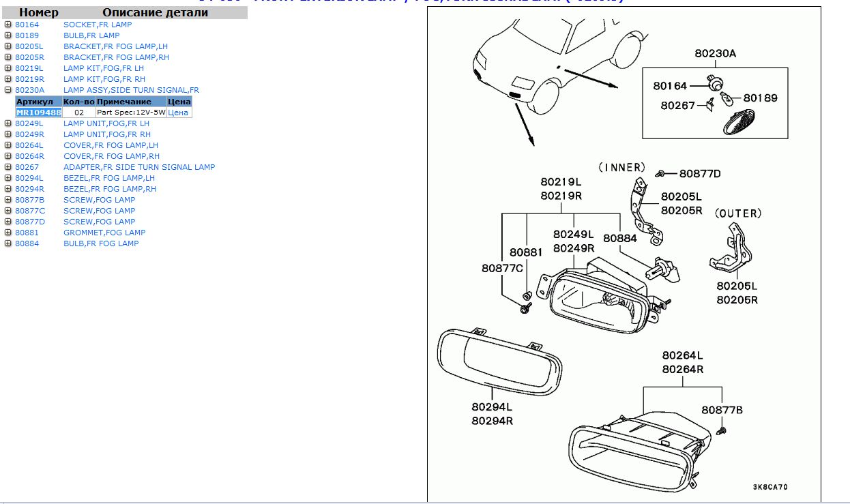Click the Номер column header
This screenshot has height=504, width=850.
coord(38,12)
